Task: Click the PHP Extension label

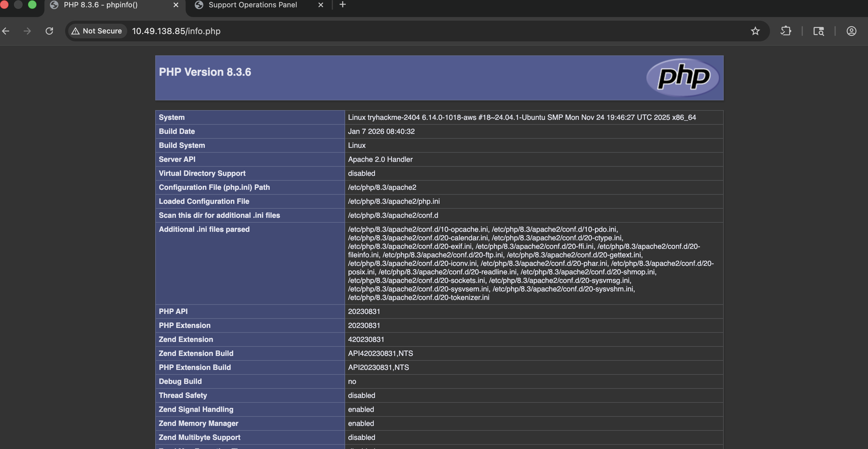Action: [x=184, y=325]
